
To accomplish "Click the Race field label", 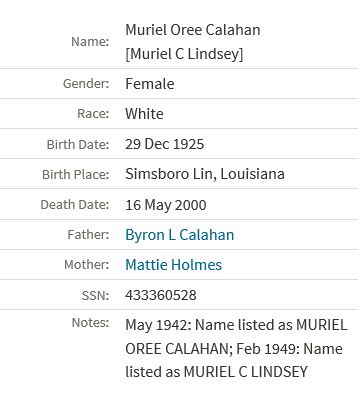I will coord(93,114).
